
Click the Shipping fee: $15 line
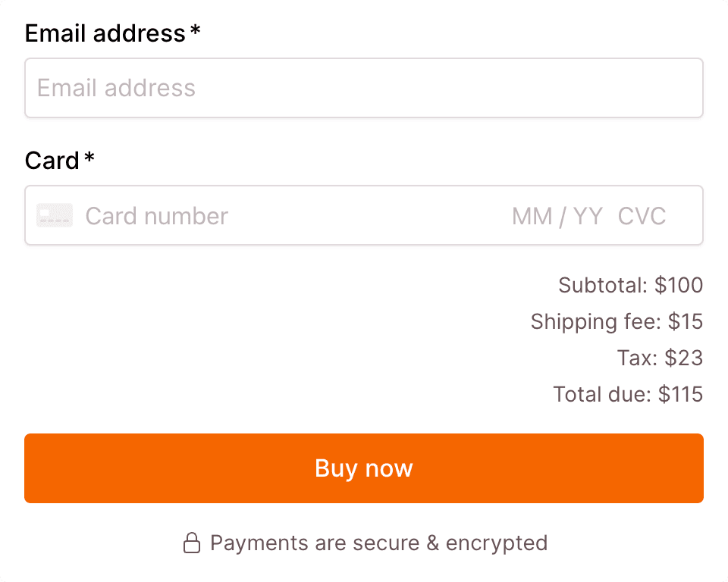tap(617, 321)
